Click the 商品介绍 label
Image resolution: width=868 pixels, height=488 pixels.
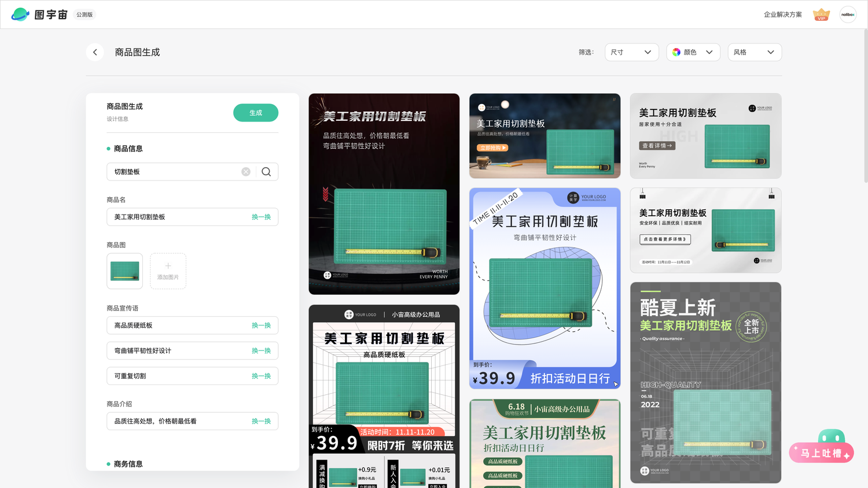coord(119,404)
